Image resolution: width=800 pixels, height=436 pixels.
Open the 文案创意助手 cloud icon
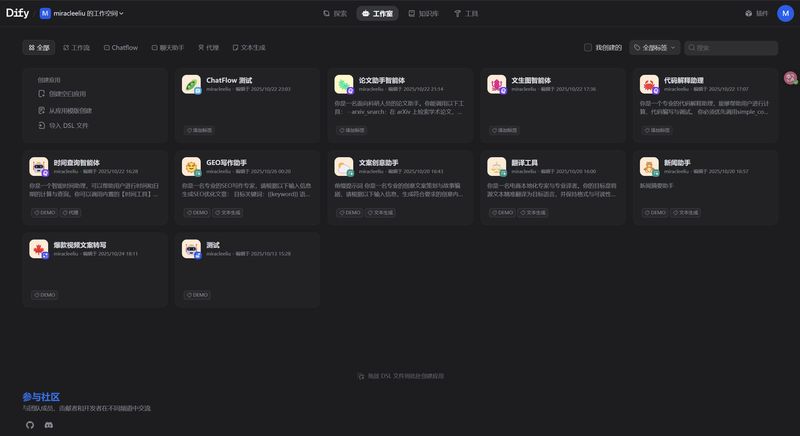(x=344, y=166)
